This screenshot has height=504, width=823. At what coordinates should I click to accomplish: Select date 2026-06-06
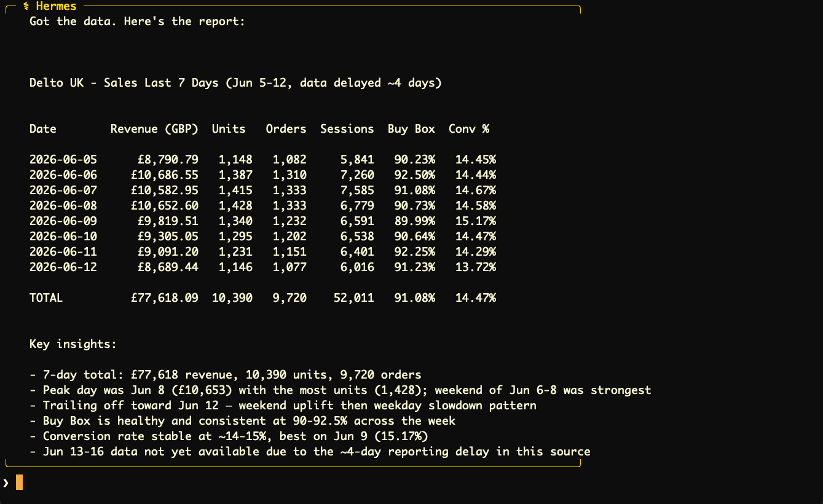pyautogui.click(x=63, y=175)
